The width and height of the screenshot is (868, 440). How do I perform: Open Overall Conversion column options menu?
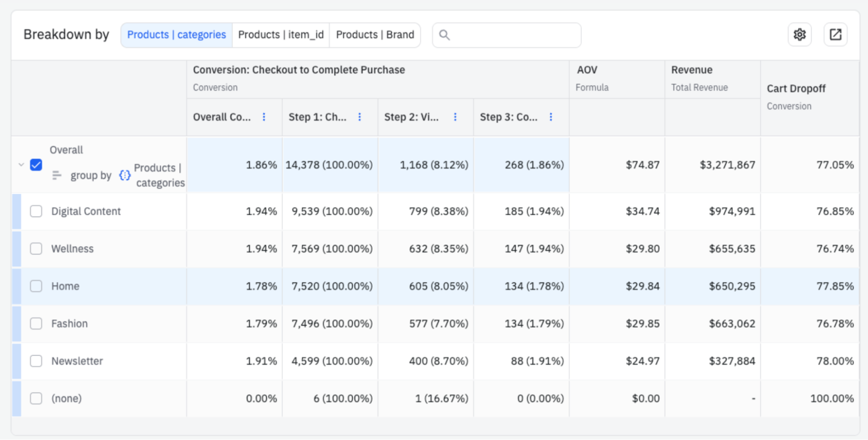(264, 117)
